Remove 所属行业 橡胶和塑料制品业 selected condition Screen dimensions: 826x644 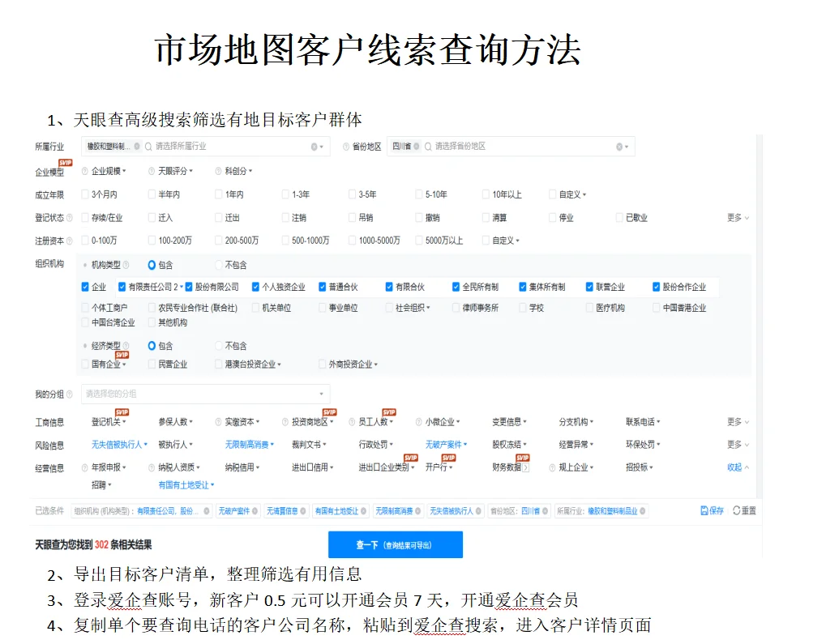(x=643, y=511)
